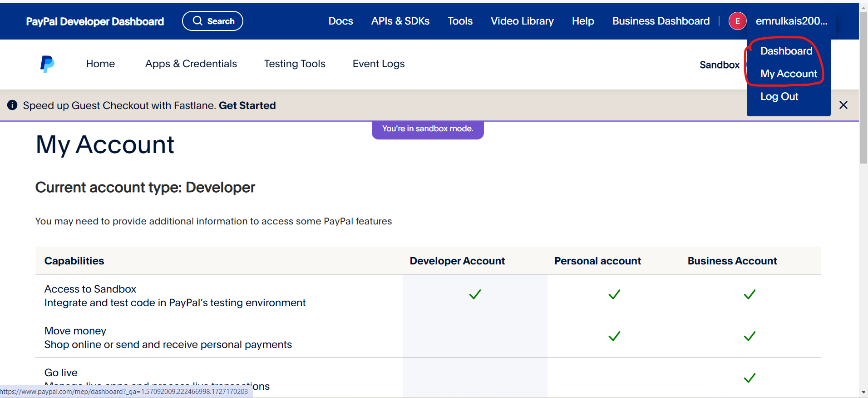
Task: Click the Personal account column header
Action: coord(597,261)
